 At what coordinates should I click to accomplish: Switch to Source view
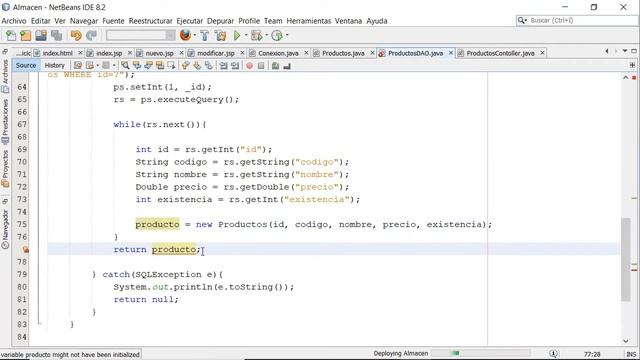click(x=26, y=65)
